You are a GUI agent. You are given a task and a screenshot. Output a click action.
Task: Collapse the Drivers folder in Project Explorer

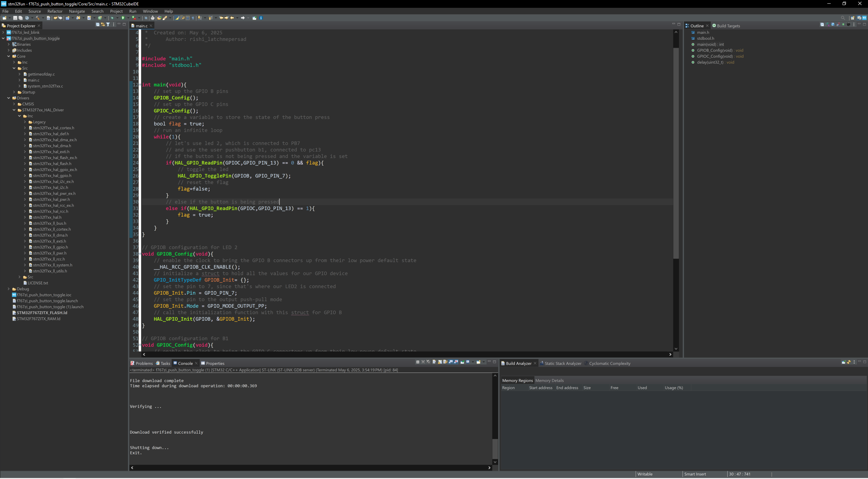(8, 98)
